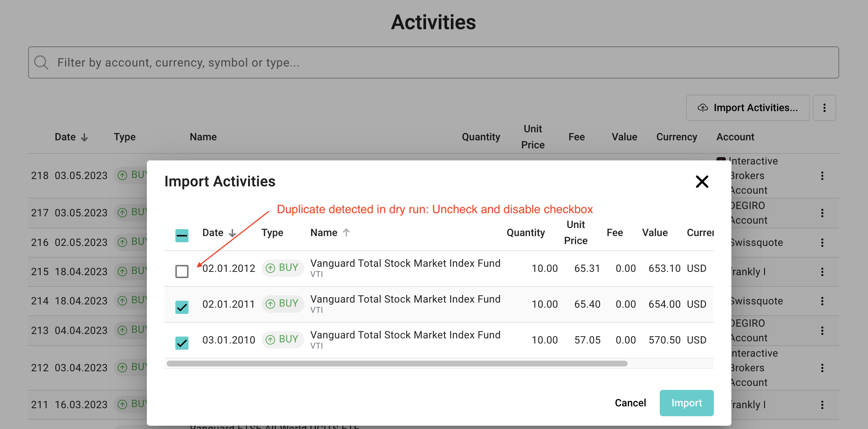Image resolution: width=868 pixels, height=429 pixels.
Task: Click the 65.40 unit price cell
Action: pos(587,304)
